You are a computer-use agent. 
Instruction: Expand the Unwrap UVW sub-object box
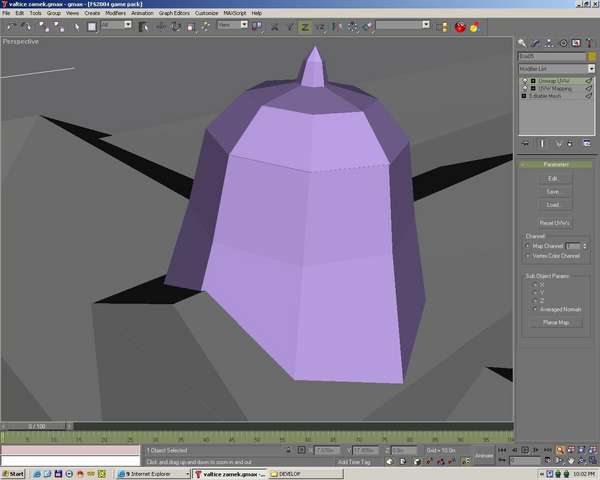(x=533, y=81)
